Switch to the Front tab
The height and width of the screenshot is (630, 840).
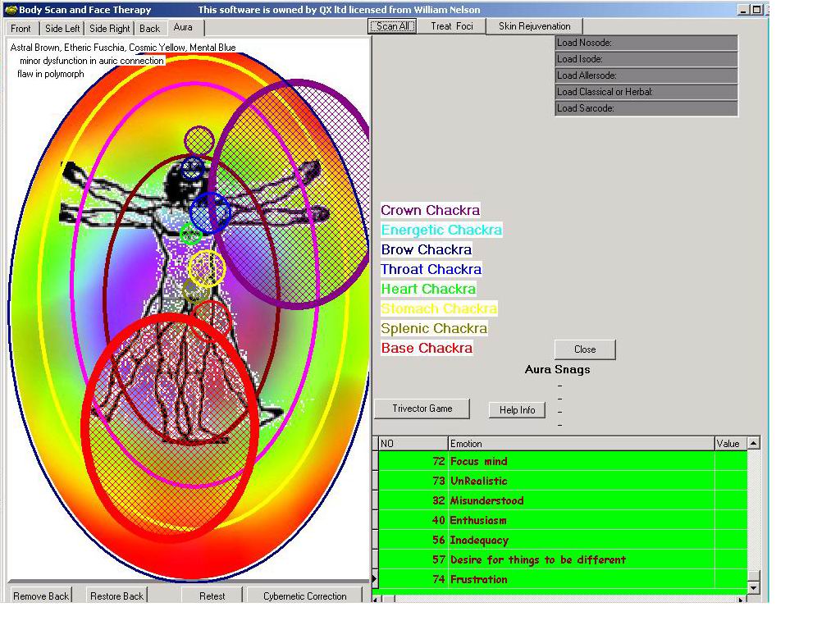21,29
